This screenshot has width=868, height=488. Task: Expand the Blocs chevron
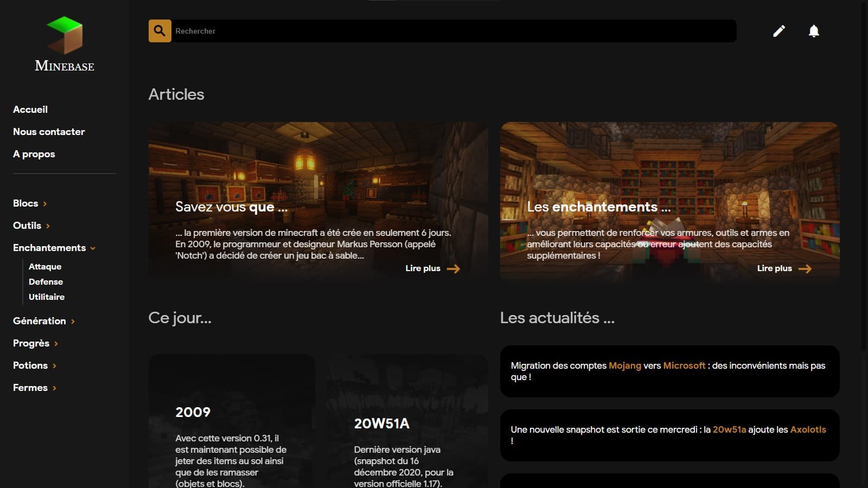pyautogui.click(x=45, y=204)
